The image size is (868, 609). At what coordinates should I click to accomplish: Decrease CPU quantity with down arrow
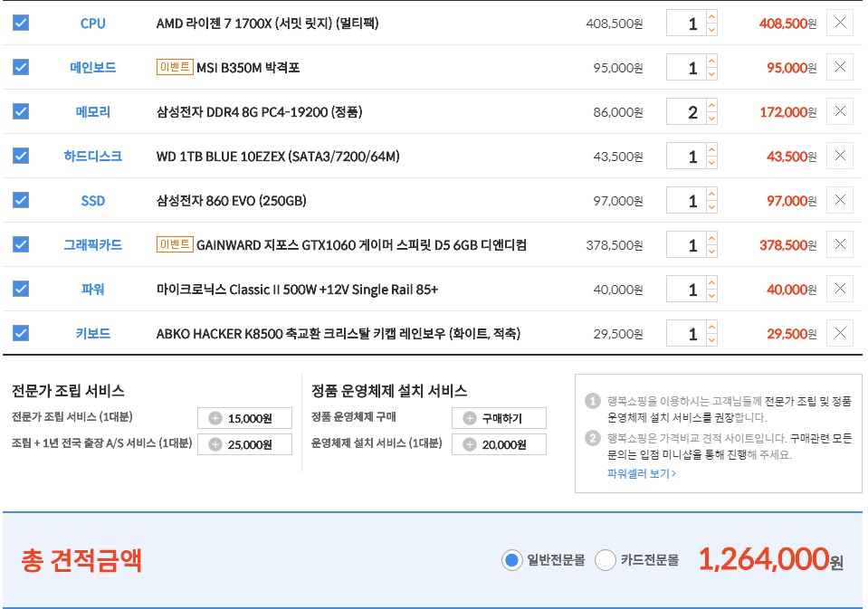pos(712,29)
